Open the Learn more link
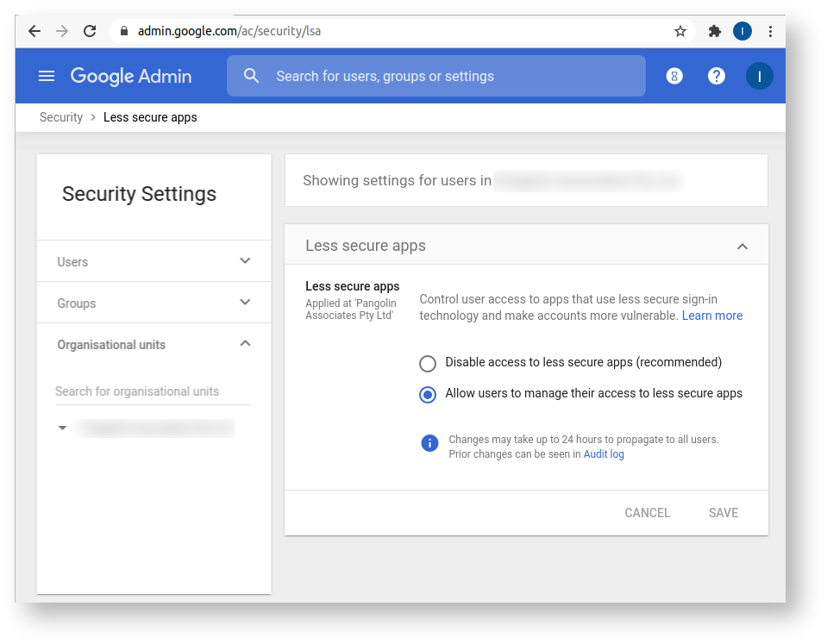This screenshot has width=827, height=644. click(711, 316)
